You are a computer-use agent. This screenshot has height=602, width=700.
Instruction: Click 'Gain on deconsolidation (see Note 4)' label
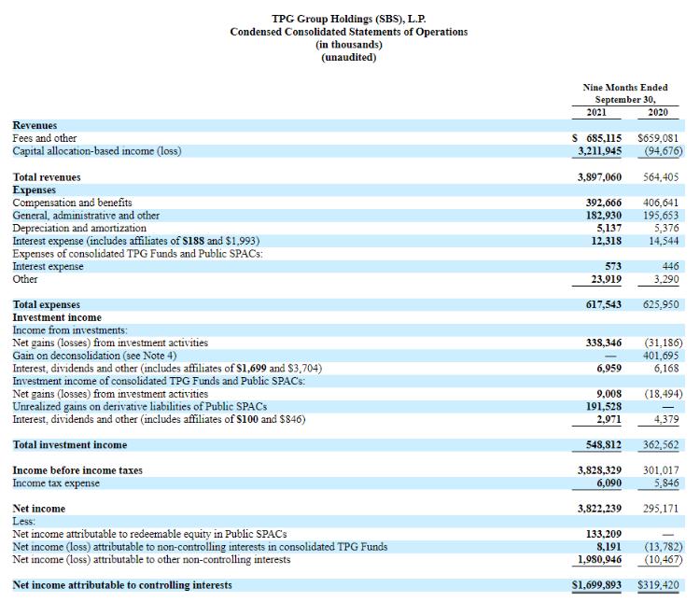coord(94,356)
